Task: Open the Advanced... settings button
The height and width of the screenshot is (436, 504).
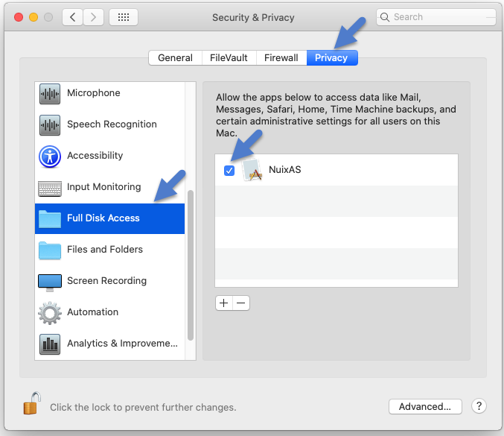Action: coord(425,406)
